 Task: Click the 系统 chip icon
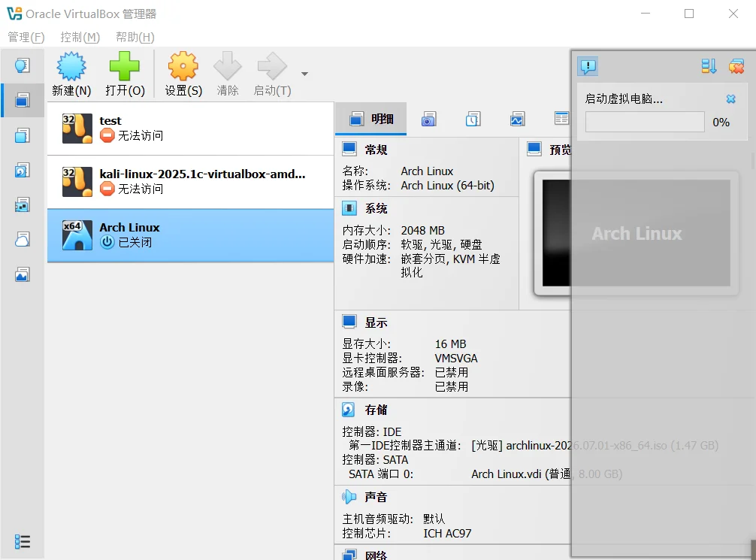[349, 208]
